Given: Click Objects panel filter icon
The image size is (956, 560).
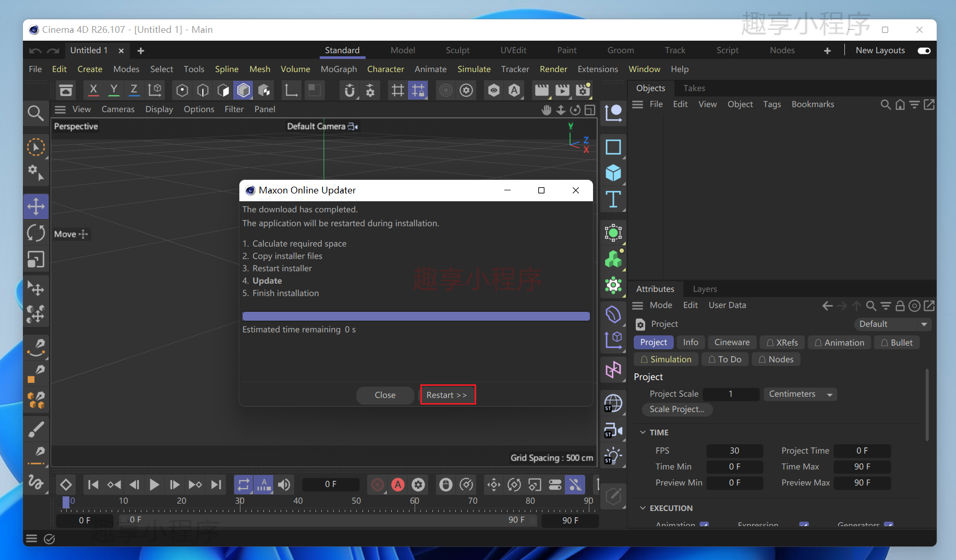Looking at the screenshot, I should tap(914, 104).
